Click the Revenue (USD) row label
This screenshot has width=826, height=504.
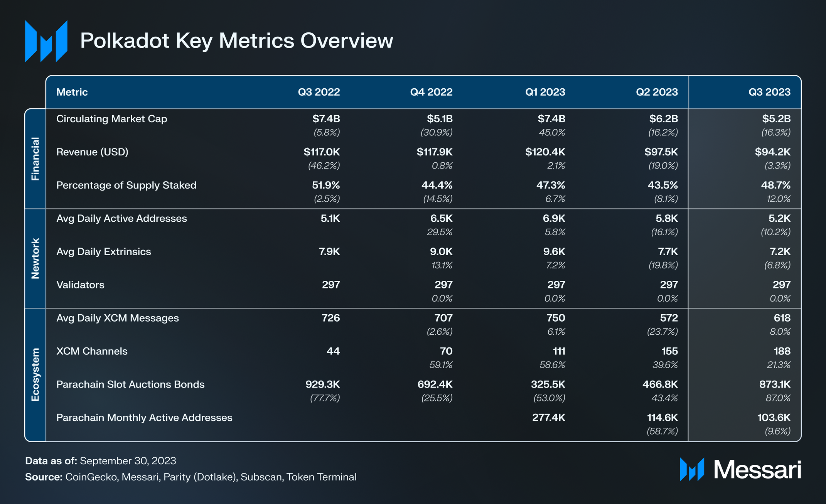point(92,152)
